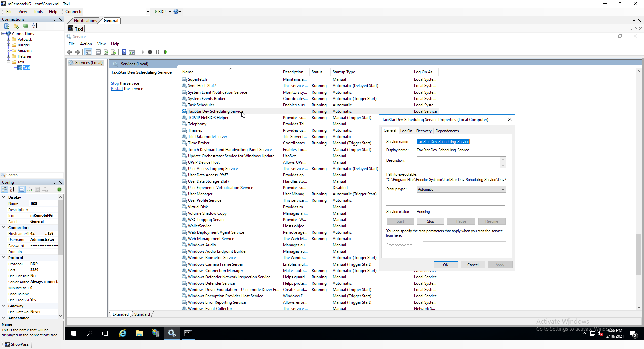This screenshot has width=644, height=349.
Task: Click the Inheritance tree icon in Config toolbar
Action: (30, 189)
